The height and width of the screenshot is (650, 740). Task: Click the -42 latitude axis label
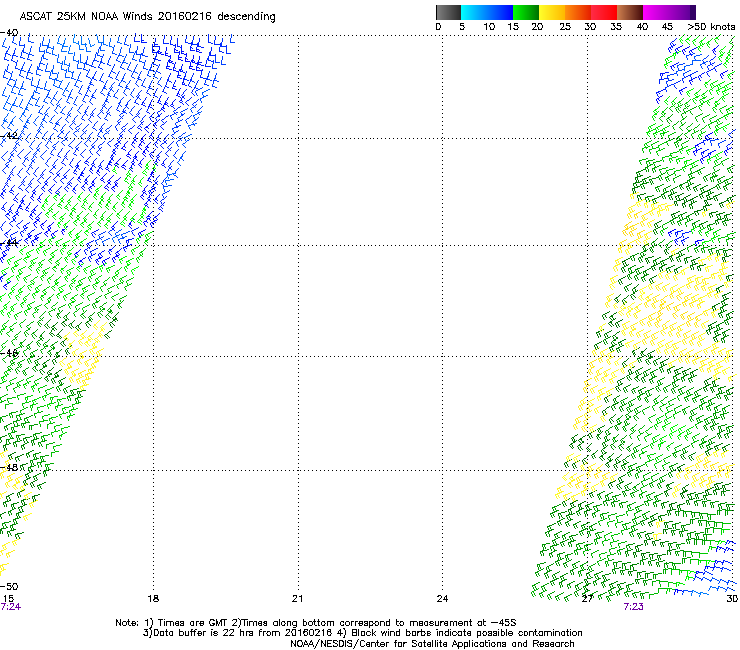[9, 136]
